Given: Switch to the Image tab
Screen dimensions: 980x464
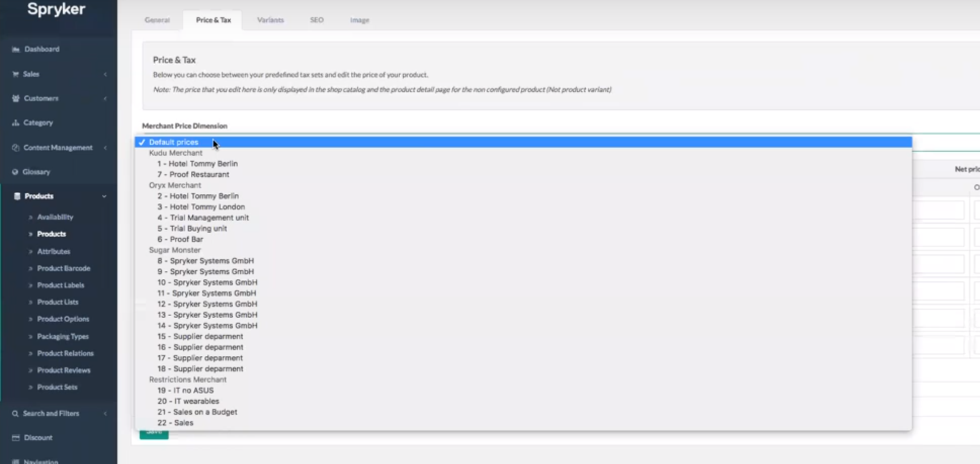Looking at the screenshot, I should point(360,20).
